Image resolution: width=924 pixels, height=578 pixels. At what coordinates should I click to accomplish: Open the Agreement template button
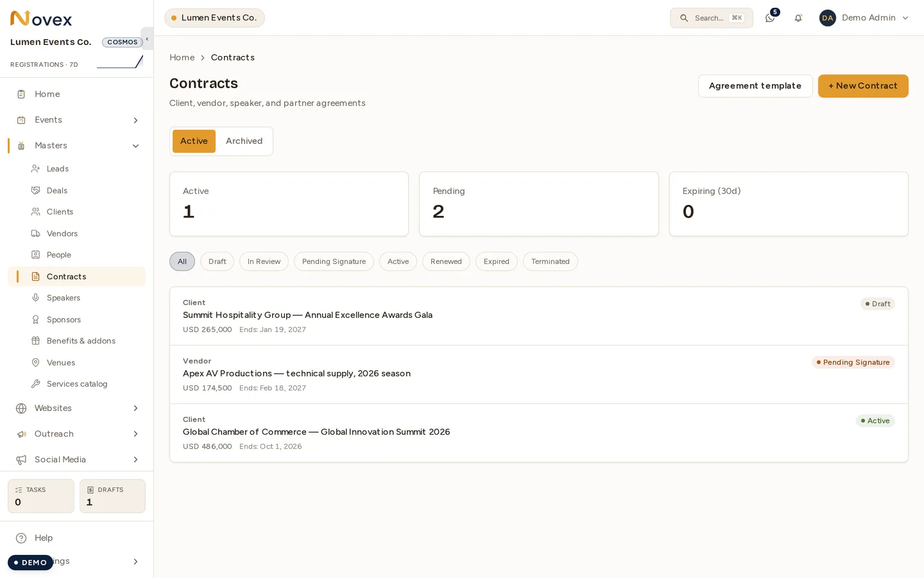tap(755, 86)
